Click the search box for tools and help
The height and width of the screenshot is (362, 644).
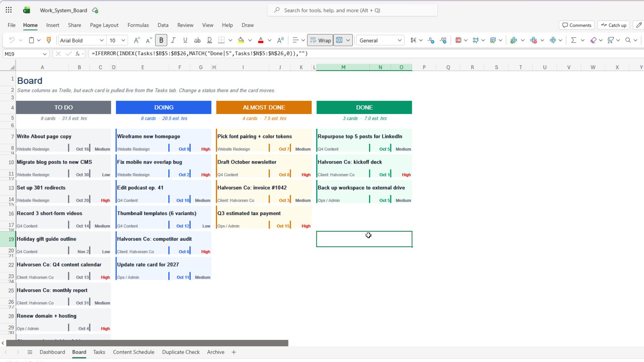(352, 10)
